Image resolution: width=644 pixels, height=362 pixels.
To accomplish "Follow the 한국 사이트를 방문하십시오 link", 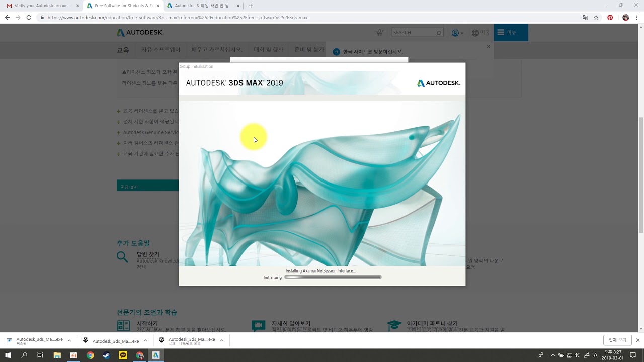I will click(x=373, y=52).
